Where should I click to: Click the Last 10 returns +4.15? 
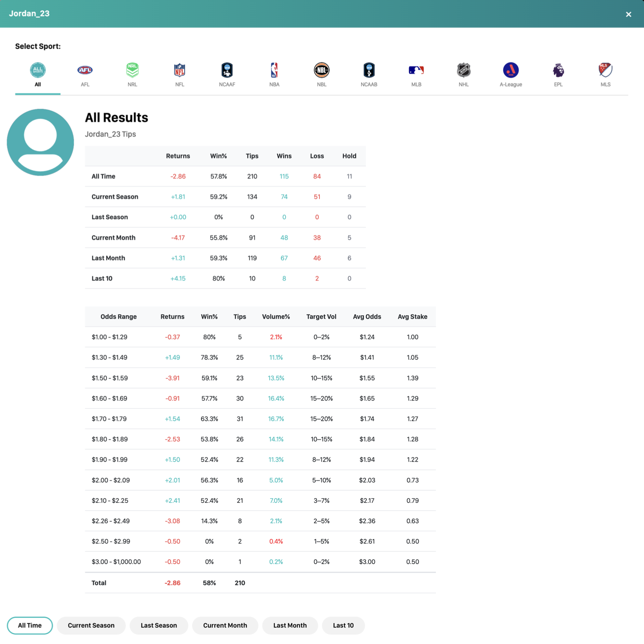pyautogui.click(x=178, y=278)
